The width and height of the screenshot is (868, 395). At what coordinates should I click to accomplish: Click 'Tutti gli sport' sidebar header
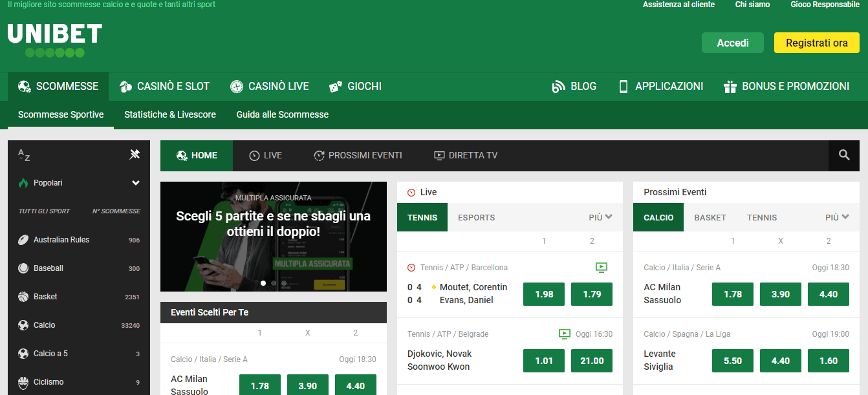click(44, 211)
